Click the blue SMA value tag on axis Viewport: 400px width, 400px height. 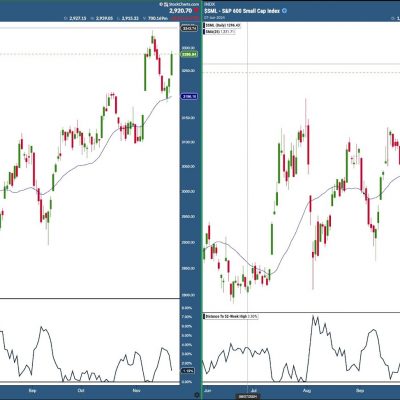click(x=189, y=97)
